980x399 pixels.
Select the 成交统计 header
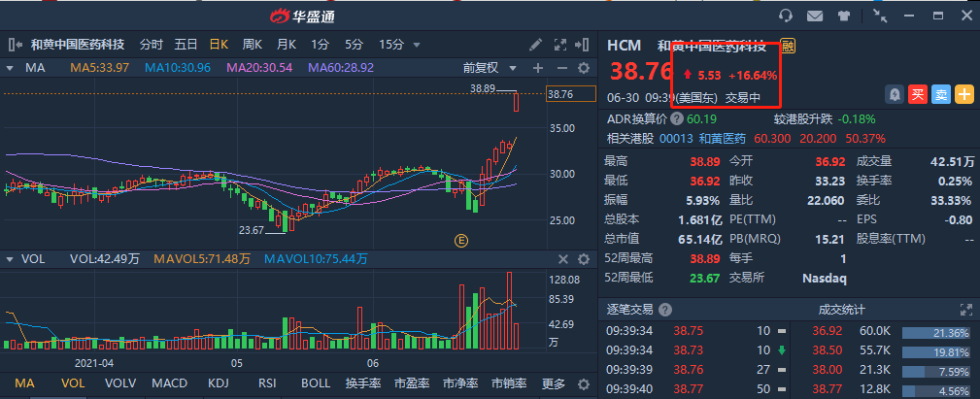click(842, 310)
